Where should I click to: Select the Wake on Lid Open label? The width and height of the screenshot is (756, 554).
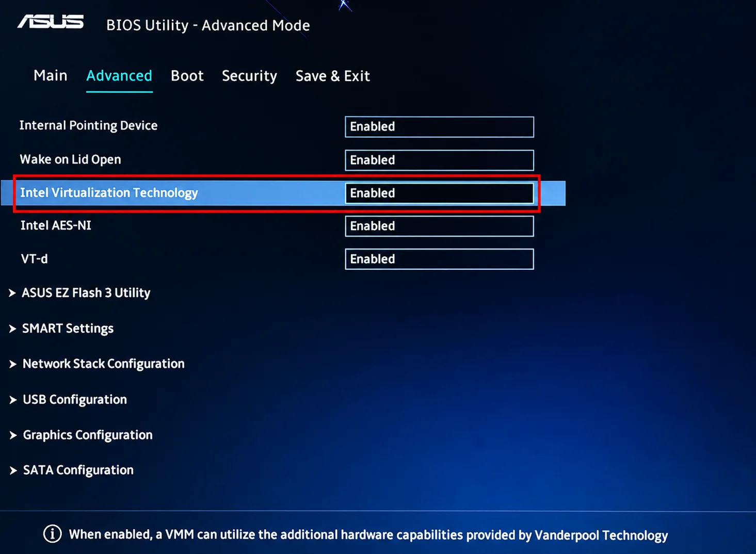coord(70,159)
